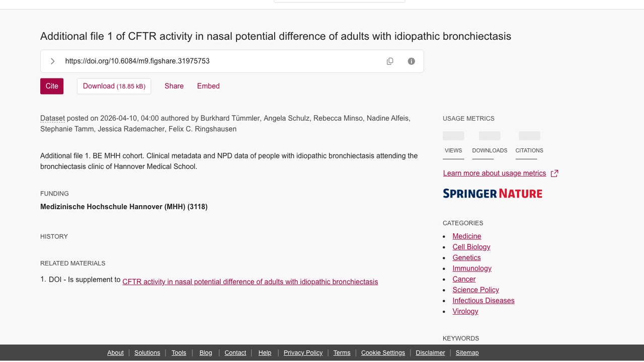Open the Help footer link
The image size is (644, 362).
coord(265,353)
